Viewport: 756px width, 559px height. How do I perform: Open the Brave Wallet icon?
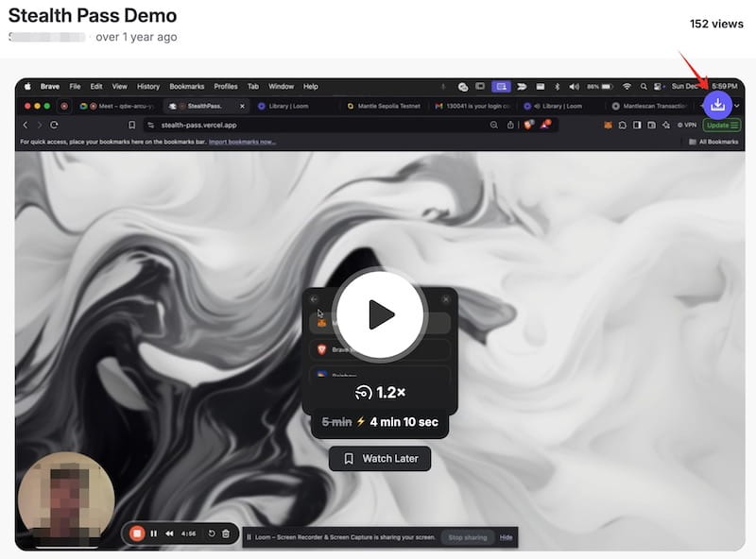coord(651,125)
